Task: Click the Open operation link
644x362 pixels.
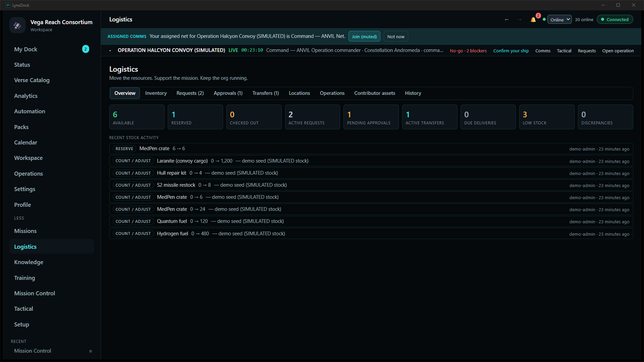Action: click(x=618, y=51)
